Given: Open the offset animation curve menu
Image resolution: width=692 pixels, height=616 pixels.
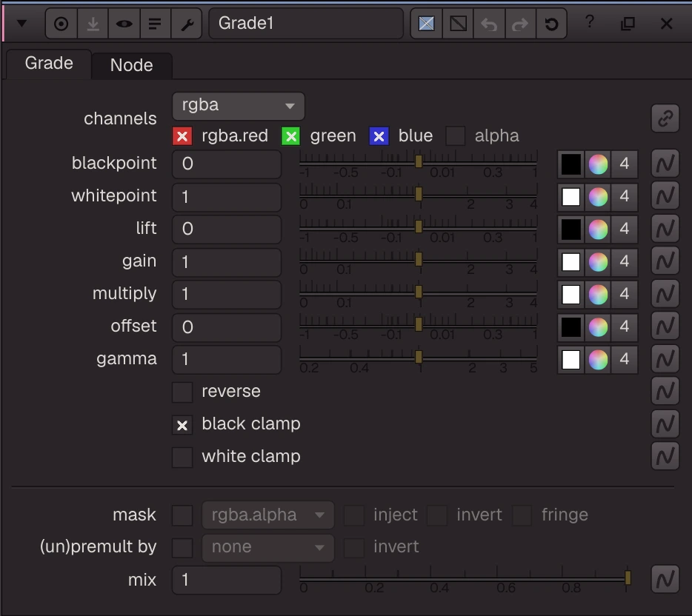Looking at the screenshot, I should pos(665,327).
